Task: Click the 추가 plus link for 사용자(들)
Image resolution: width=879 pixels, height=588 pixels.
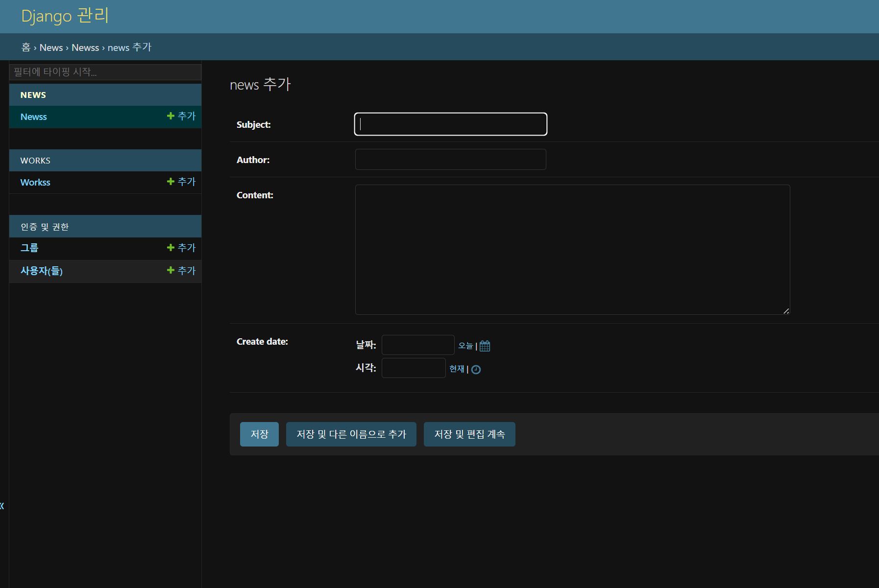Action: [181, 270]
